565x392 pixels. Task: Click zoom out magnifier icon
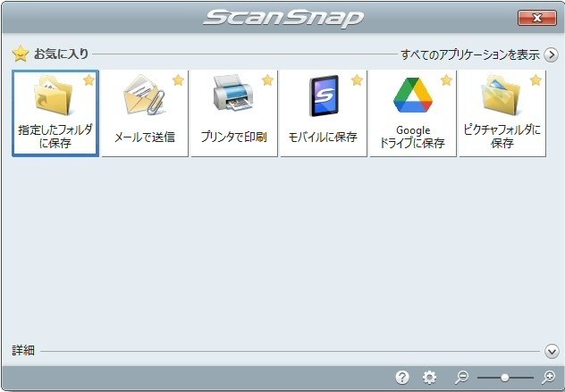point(461,377)
